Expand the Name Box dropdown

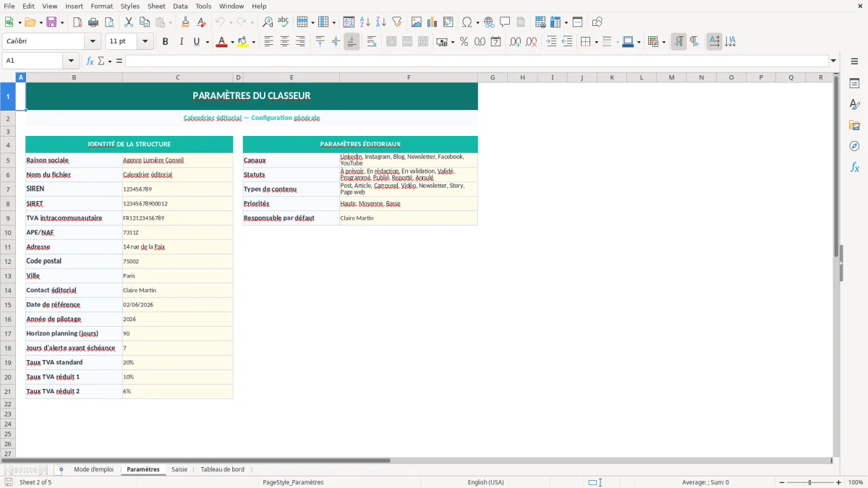(x=71, y=61)
